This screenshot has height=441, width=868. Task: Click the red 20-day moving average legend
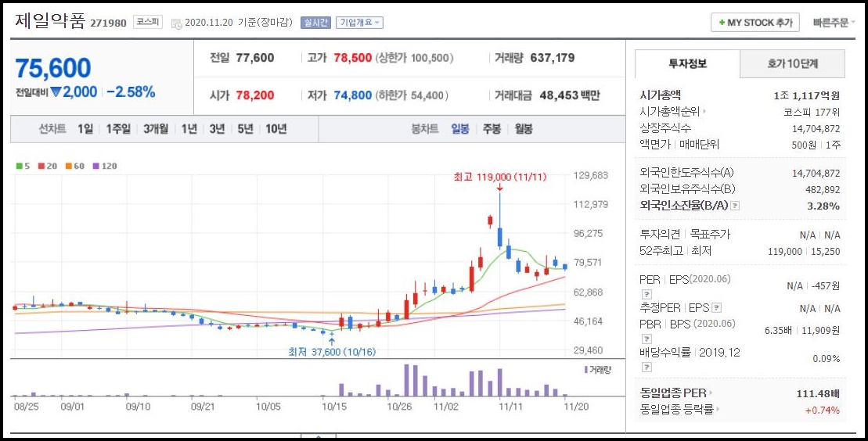pyautogui.click(x=48, y=166)
